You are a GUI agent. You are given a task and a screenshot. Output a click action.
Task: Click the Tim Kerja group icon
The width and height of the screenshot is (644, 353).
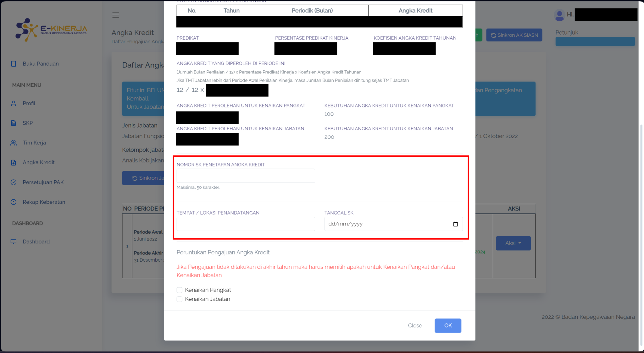click(x=14, y=143)
